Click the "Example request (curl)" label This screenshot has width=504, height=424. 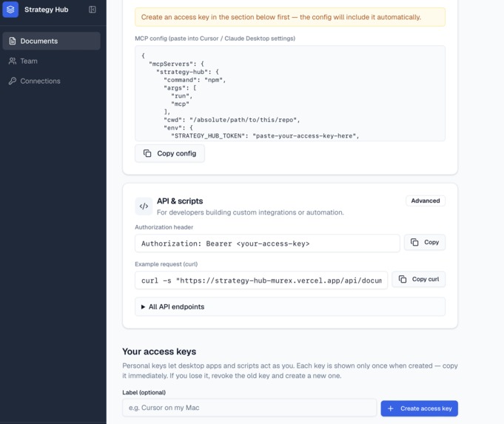click(167, 264)
